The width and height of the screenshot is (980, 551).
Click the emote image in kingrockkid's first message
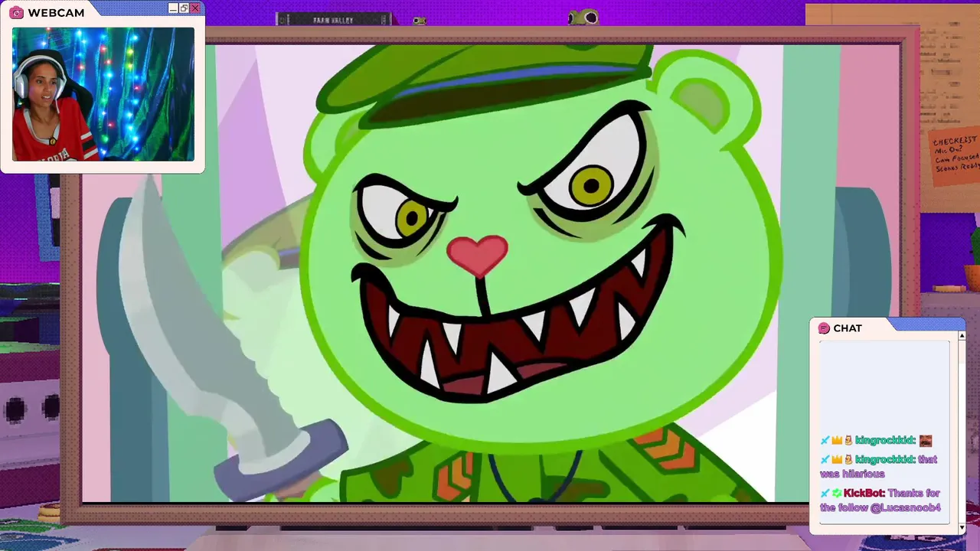pos(926,441)
